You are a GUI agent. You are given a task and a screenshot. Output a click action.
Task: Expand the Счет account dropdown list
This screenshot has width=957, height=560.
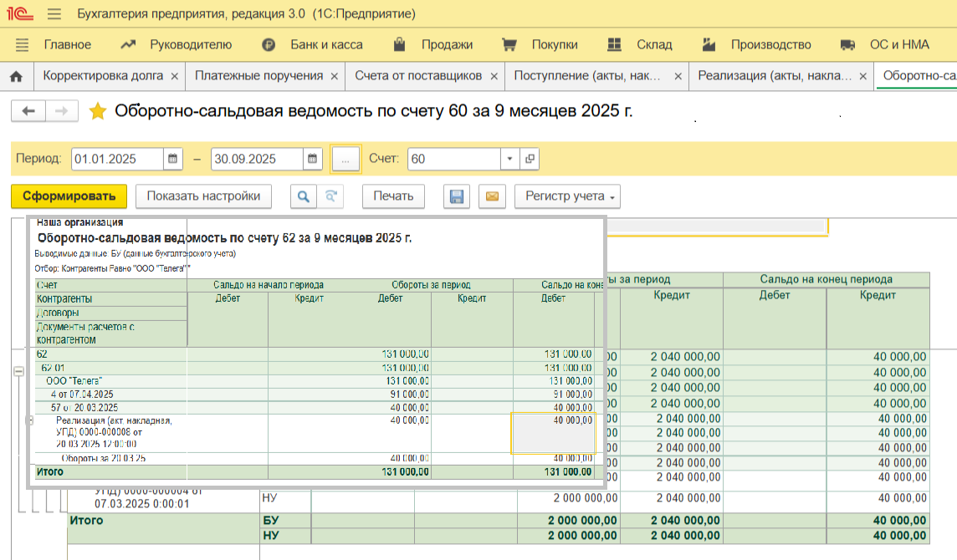click(x=510, y=159)
